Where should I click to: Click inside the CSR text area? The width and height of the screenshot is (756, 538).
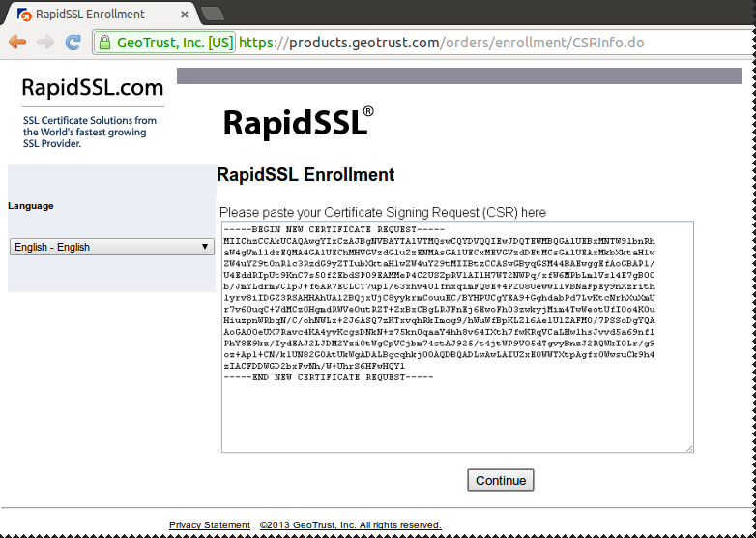[x=457, y=337]
